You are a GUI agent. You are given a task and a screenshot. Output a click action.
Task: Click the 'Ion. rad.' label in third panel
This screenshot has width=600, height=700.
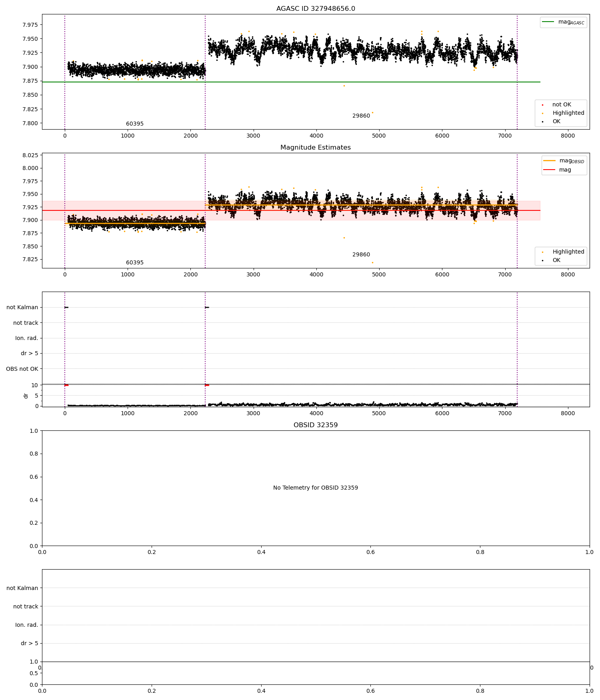click(27, 338)
